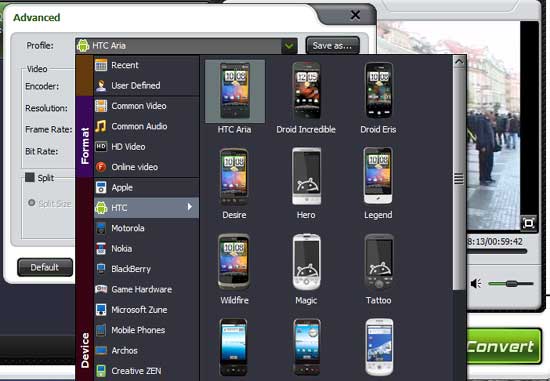The image size is (550, 381).
Task: Click the scroll up arrow in profile list
Action: (x=459, y=62)
